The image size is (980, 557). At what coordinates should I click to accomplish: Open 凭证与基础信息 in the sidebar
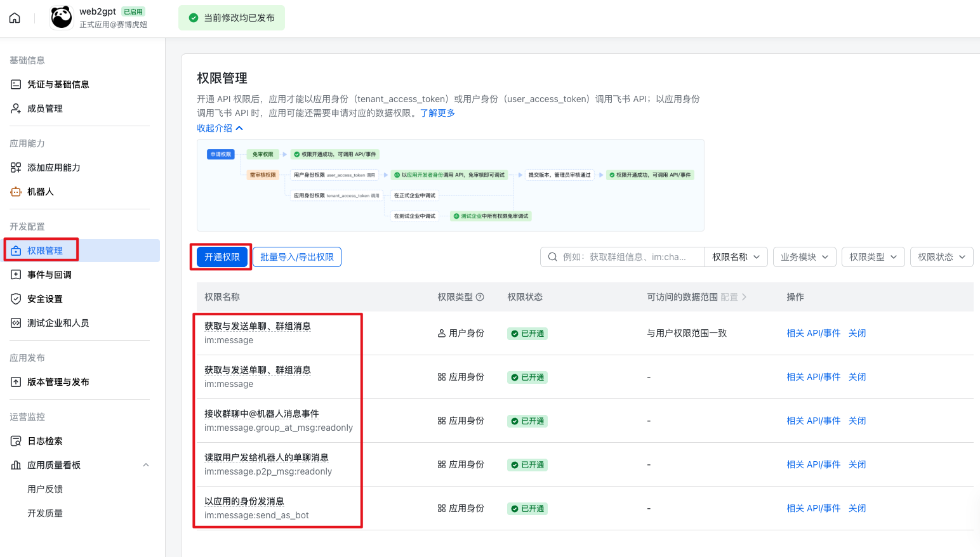tap(58, 84)
